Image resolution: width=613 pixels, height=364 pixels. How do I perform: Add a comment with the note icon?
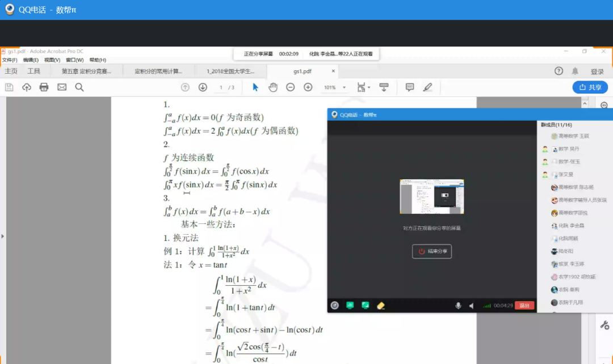(x=409, y=87)
